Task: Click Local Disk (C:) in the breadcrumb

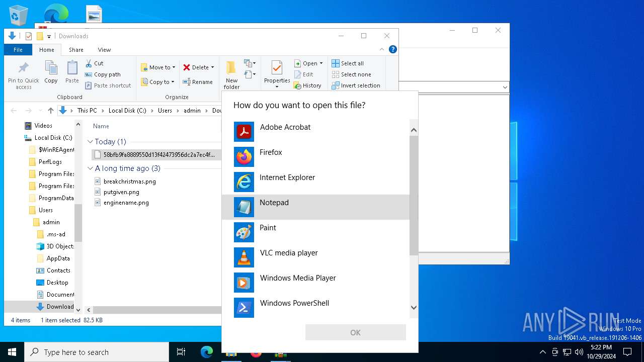Action: click(x=127, y=111)
